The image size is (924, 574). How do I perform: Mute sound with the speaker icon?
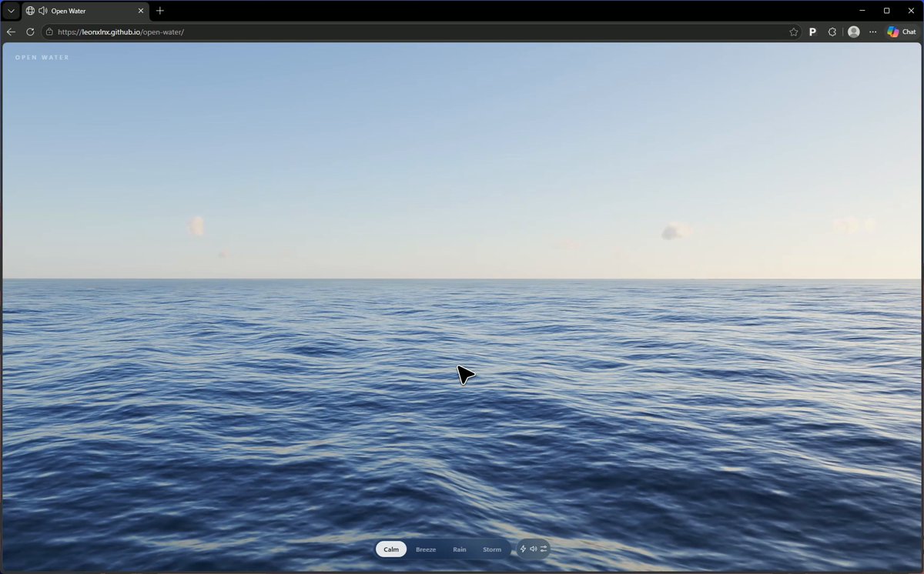[x=533, y=549]
